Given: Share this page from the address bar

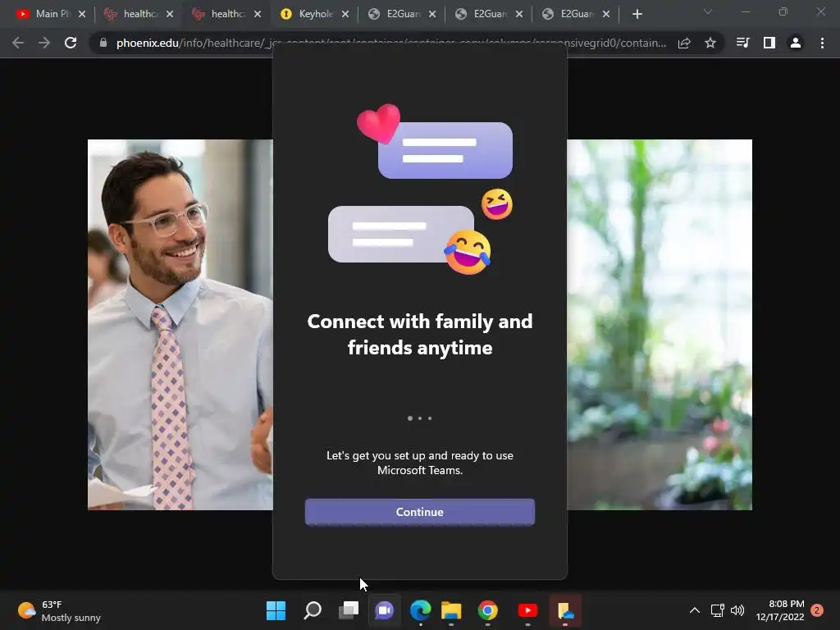Looking at the screenshot, I should click(x=684, y=43).
